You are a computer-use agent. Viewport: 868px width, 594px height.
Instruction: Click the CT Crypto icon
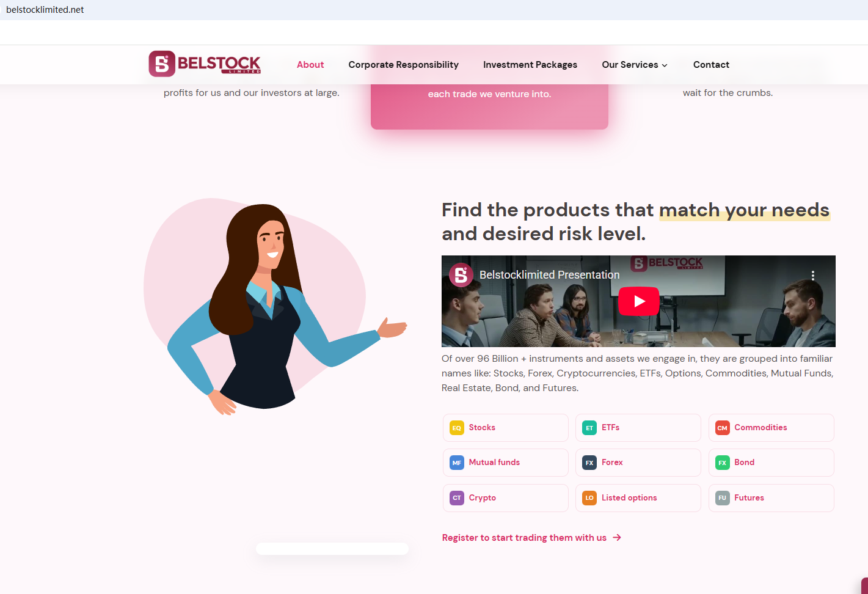(457, 498)
